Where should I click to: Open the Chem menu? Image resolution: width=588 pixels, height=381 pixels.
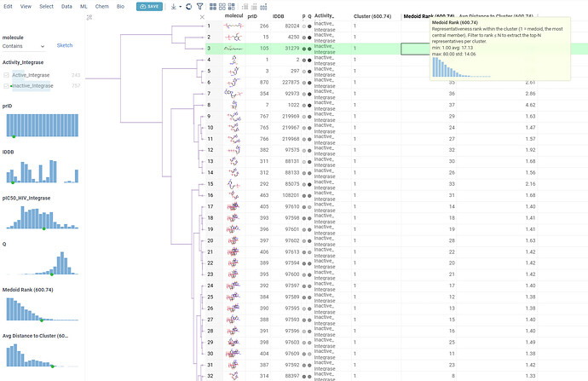click(x=101, y=6)
